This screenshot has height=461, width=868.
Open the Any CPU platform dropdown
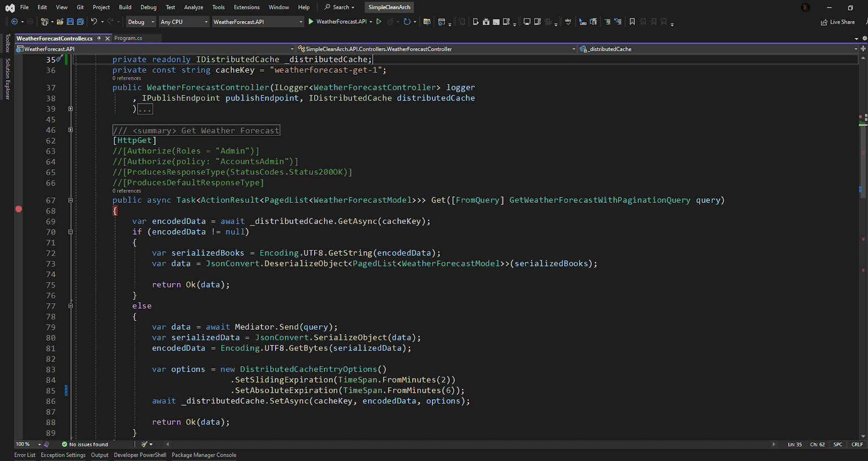(184, 22)
